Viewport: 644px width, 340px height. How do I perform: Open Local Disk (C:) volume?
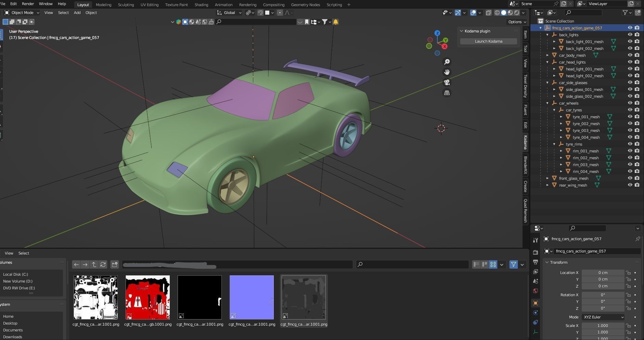16,274
